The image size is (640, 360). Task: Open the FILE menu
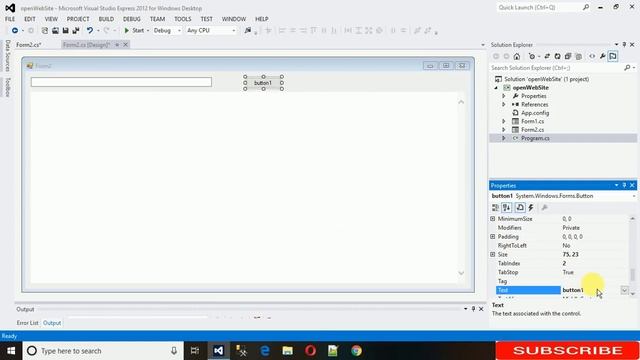(x=10, y=19)
